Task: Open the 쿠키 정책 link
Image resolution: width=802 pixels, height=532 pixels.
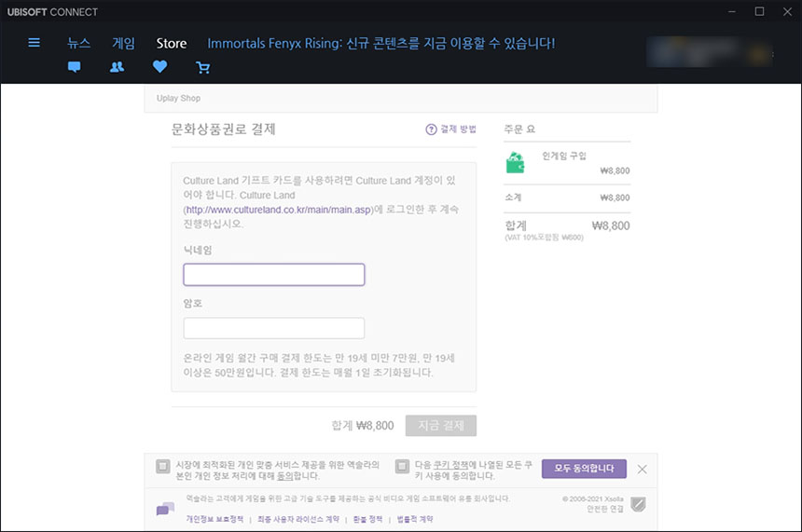Action: pyautogui.click(x=450, y=465)
